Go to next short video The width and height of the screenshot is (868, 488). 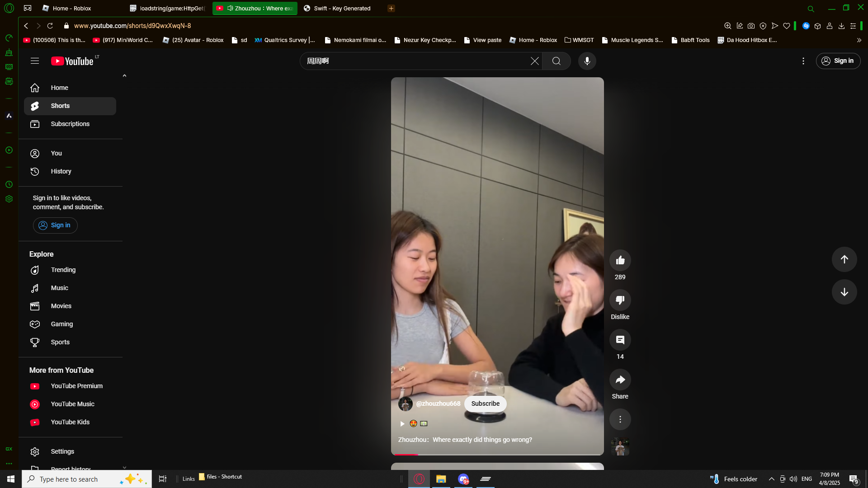pos(844,292)
